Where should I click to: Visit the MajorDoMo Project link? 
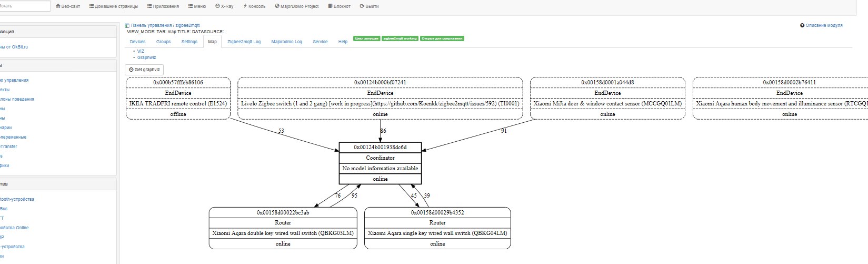(297, 6)
